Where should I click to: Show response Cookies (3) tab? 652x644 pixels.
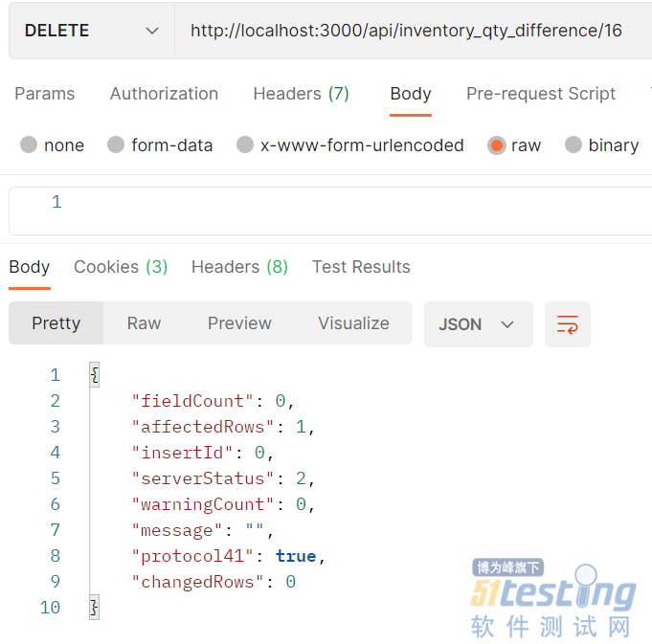coord(121,267)
